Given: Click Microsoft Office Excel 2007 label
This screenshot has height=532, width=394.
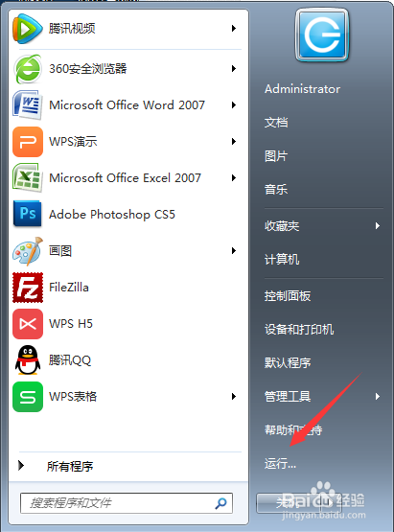Looking at the screenshot, I should (x=126, y=177).
